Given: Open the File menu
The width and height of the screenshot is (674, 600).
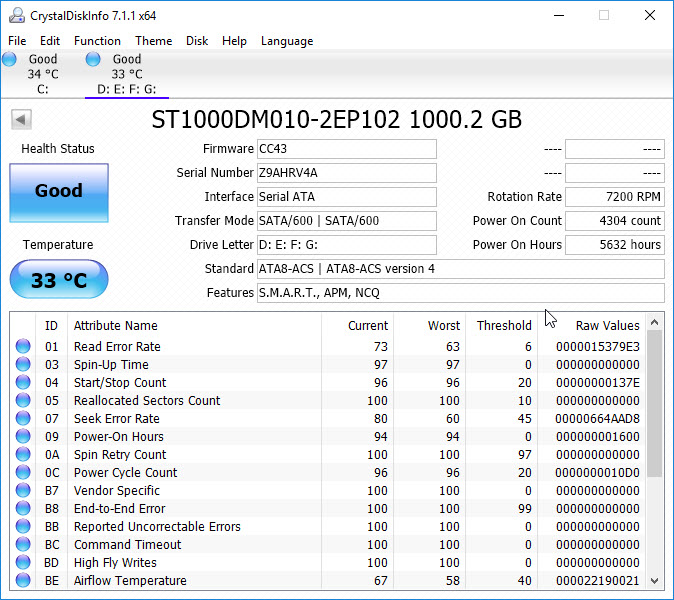Looking at the screenshot, I should tap(17, 41).
